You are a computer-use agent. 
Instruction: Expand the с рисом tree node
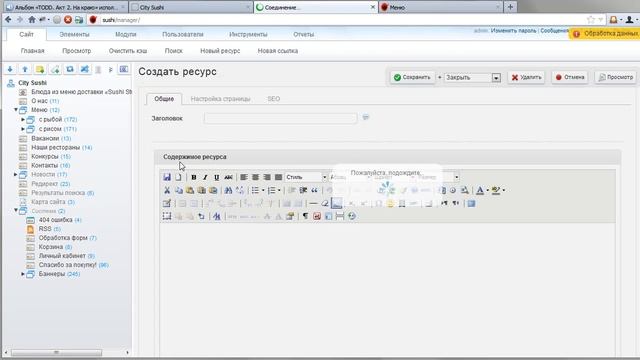tap(23, 129)
